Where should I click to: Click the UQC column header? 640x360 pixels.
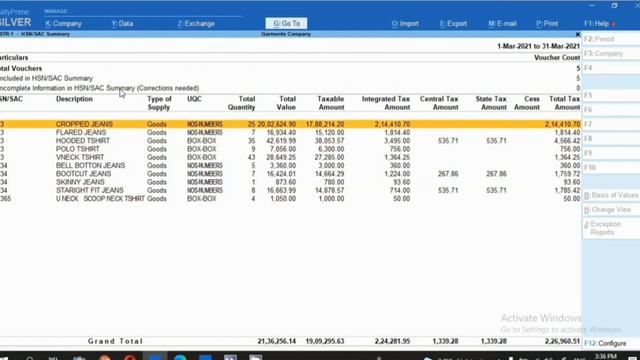pos(194,99)
